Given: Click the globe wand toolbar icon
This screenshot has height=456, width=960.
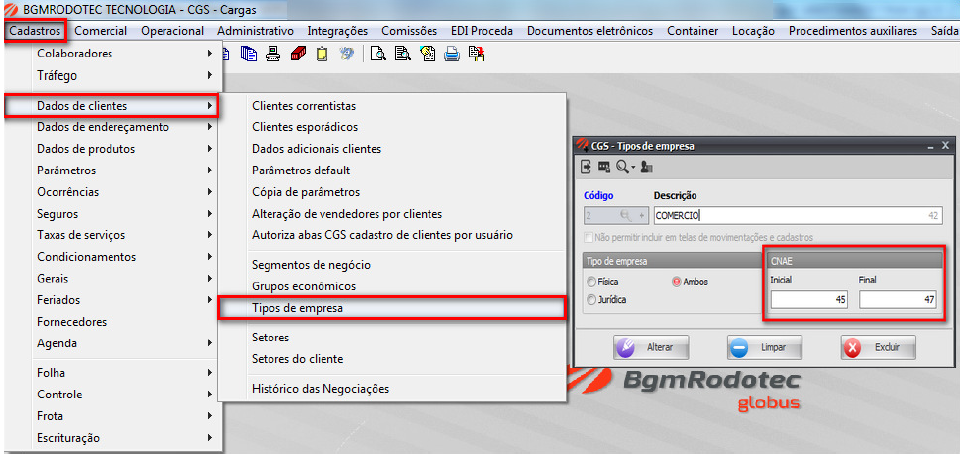Looking at the screenshot, I should (x=347, y=54).
